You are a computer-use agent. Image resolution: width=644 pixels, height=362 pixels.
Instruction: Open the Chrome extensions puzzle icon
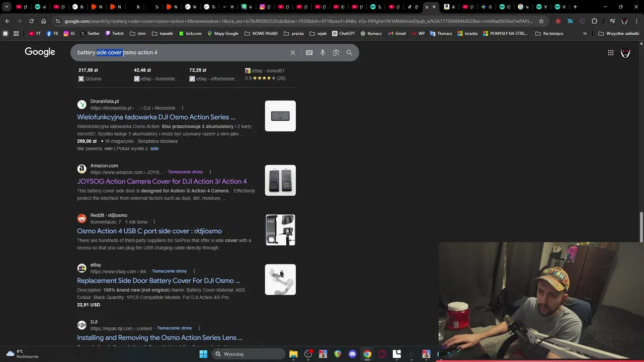[594, 21]
